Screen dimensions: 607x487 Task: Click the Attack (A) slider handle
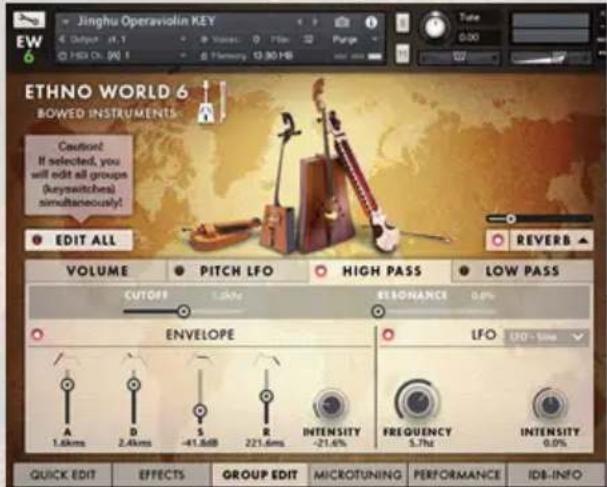[67, 385]
